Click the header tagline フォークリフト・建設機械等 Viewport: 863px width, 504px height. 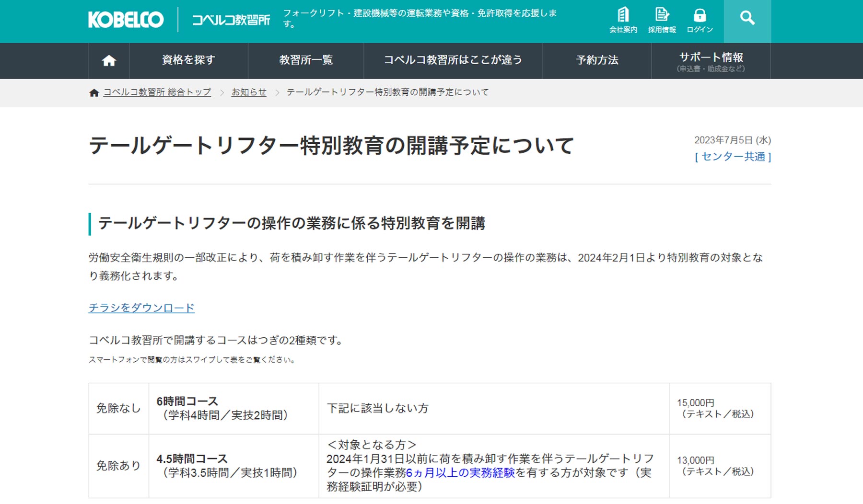point(420,18)
